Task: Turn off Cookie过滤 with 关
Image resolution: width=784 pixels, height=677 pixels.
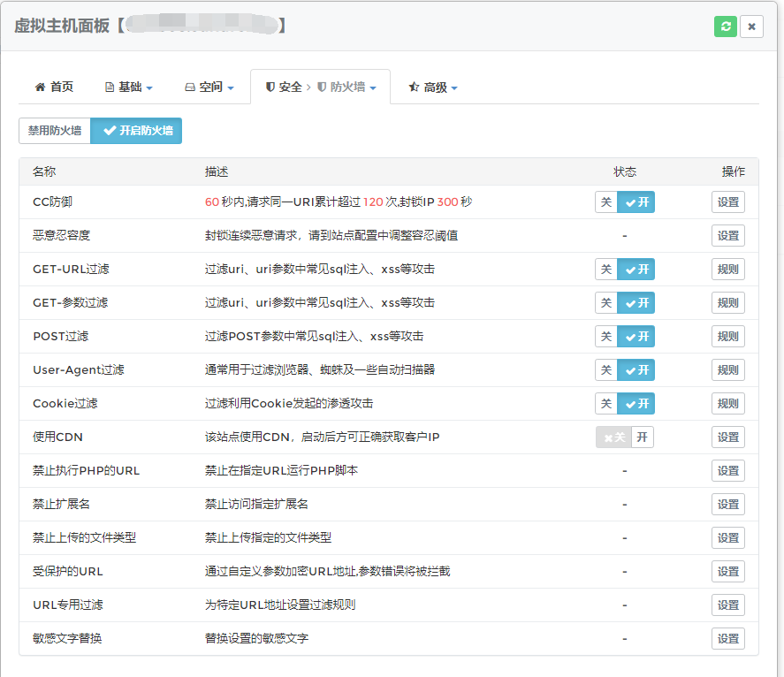Action: coord(606,403)
